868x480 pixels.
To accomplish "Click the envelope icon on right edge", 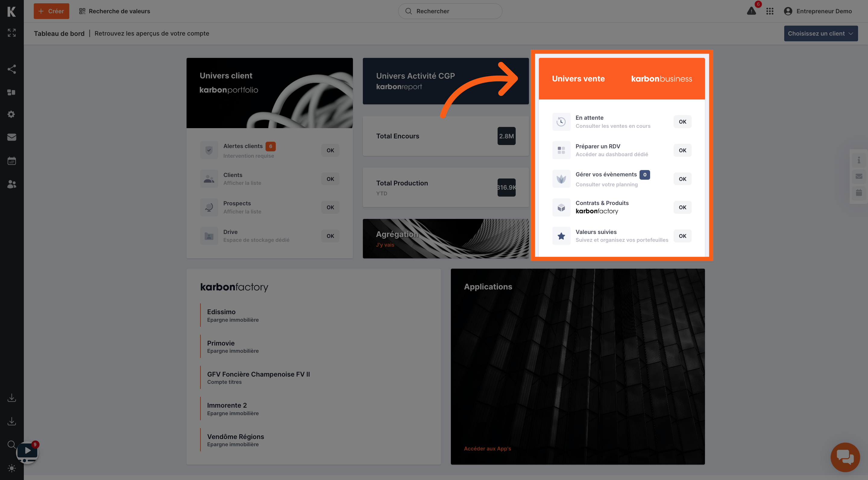I will [x=859, y=176].
